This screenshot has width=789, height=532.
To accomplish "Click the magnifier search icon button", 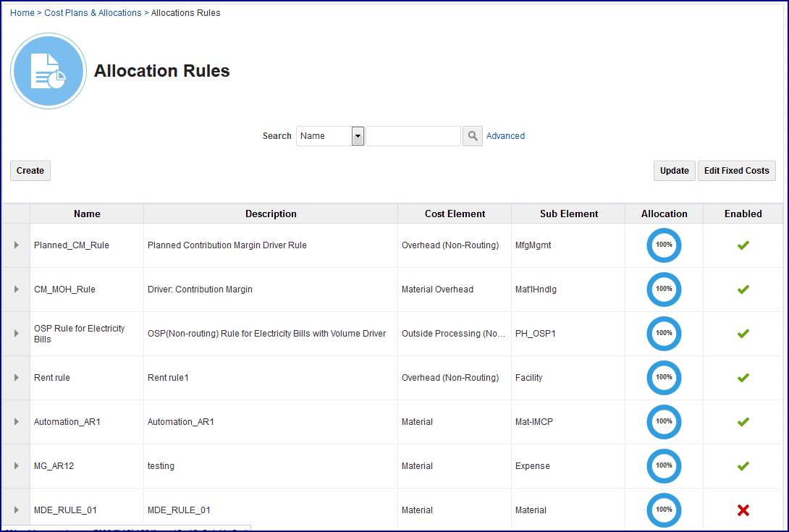I will [473, 136].
